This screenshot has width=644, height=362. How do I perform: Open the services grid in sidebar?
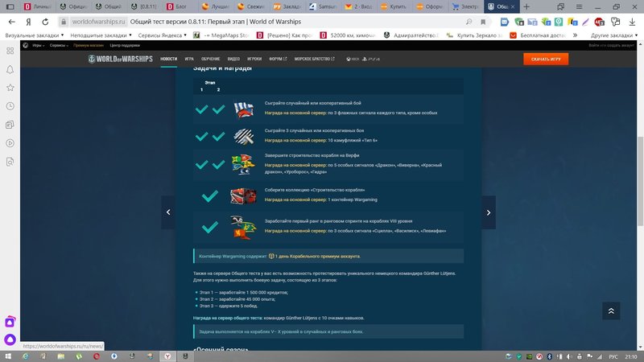pos(10,51)
